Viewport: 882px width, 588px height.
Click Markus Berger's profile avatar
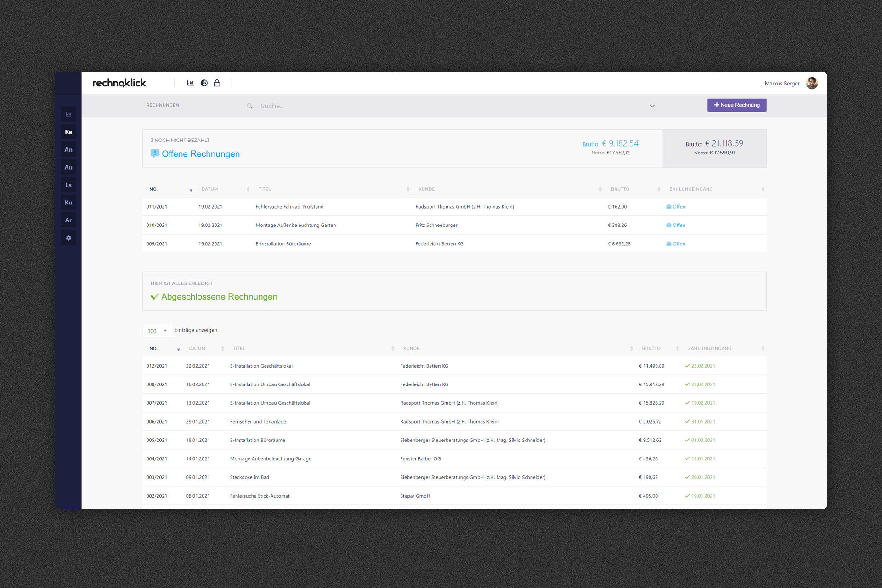point(812,83)
